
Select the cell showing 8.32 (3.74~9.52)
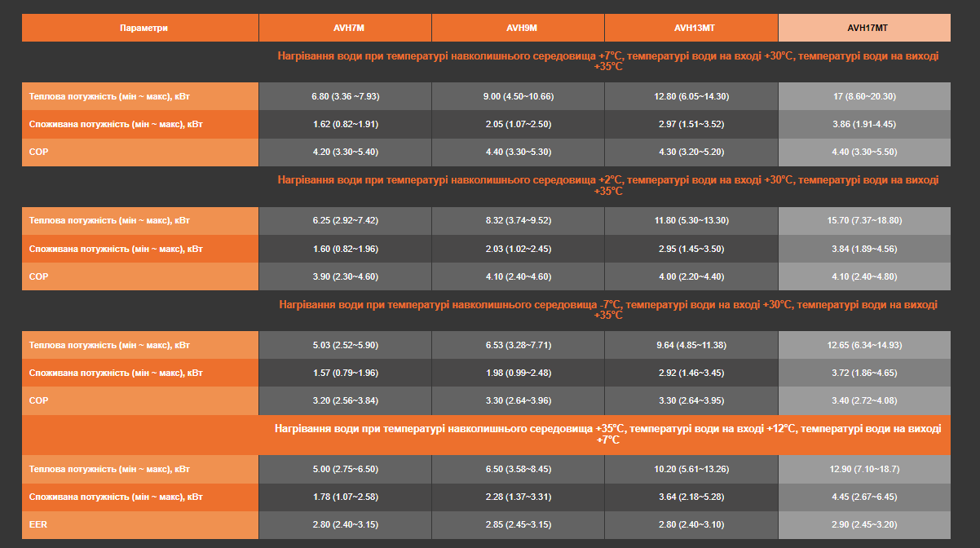tap(518, 220)
